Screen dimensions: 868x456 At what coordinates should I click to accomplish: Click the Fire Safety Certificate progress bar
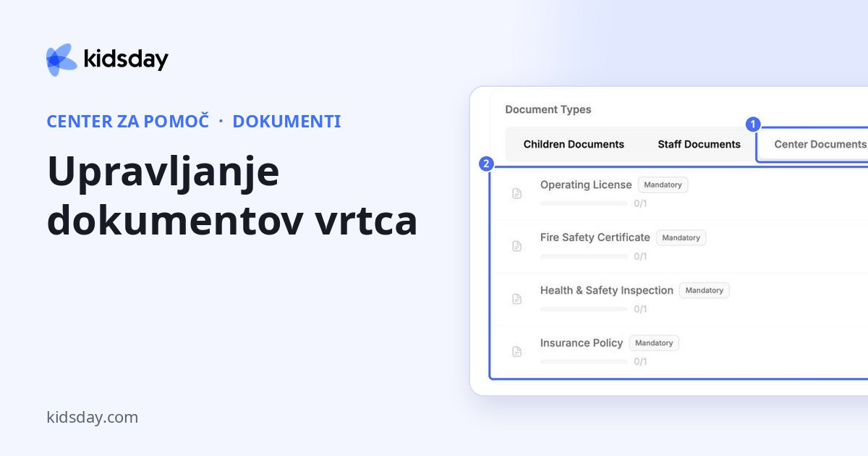584,256
